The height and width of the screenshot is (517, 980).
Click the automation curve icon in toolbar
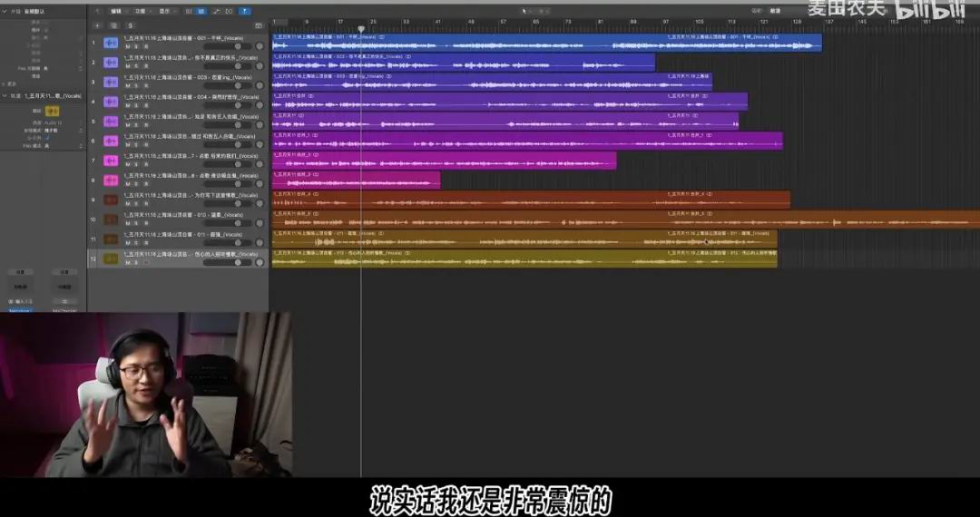[x=214, y=11]
